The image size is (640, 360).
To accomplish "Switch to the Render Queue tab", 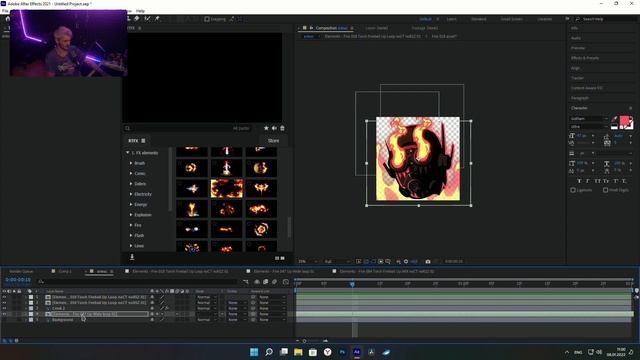I will tap(21, 271).
